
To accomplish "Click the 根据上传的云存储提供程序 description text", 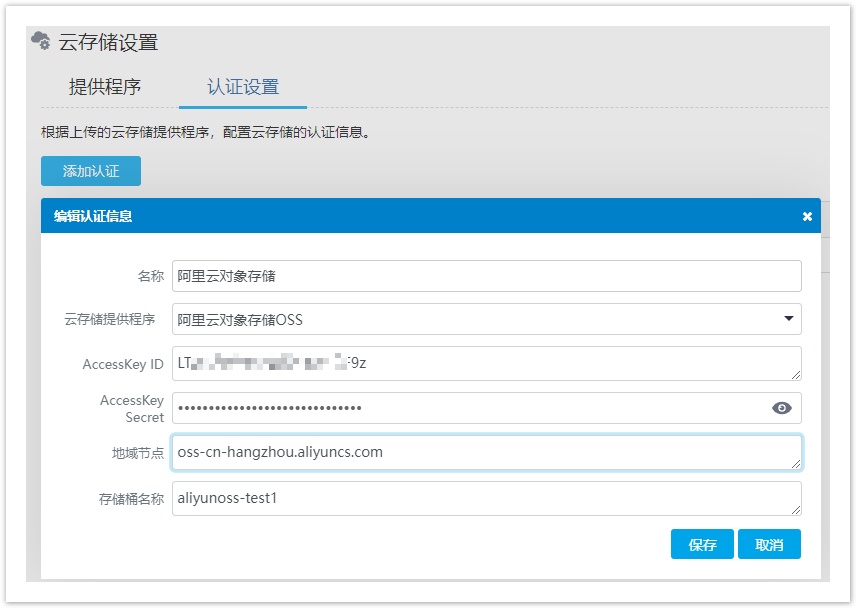I will pyautogui.click(x=205, y=132).
